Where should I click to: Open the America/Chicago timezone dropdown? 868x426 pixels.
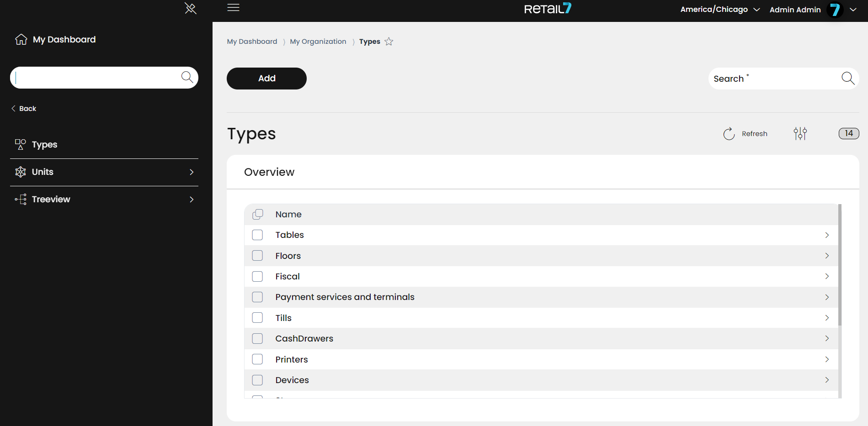(720, 9)
